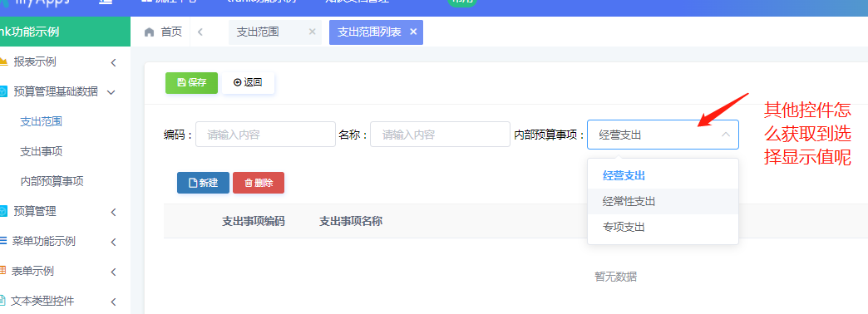Expand 文本类型控件 using its chevron
This screenshot has height=314, width=868.
click(x=113, y=302)
